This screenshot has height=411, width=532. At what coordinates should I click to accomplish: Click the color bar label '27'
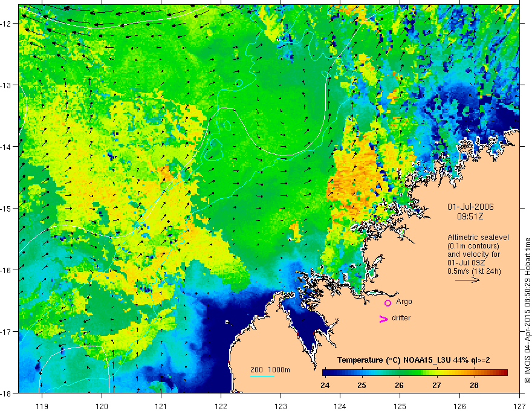tap(436, 386)
